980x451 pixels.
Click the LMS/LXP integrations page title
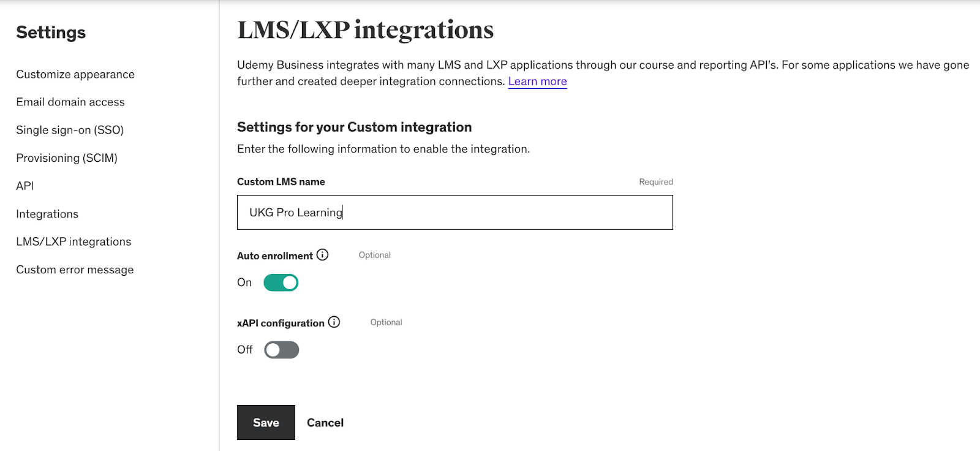366,30
